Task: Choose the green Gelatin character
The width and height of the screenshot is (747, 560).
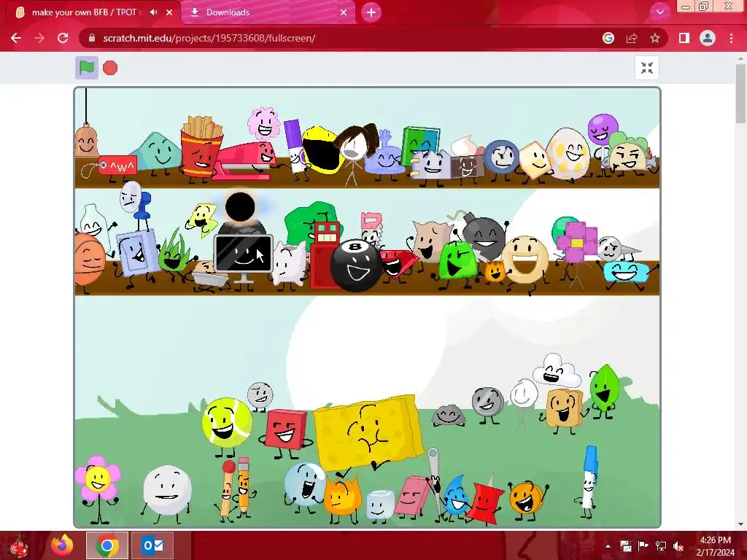Action: tap(457, 260)
